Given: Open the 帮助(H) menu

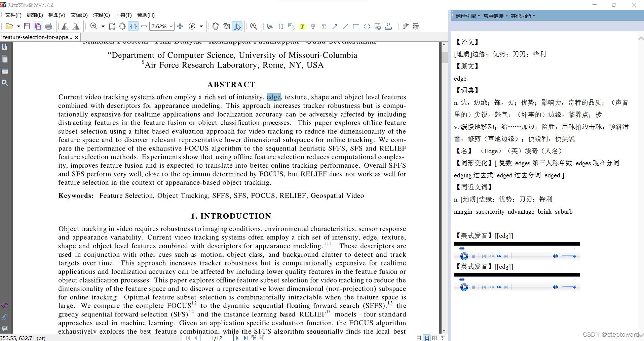Looking at the screenshot, I should (146, 15).
